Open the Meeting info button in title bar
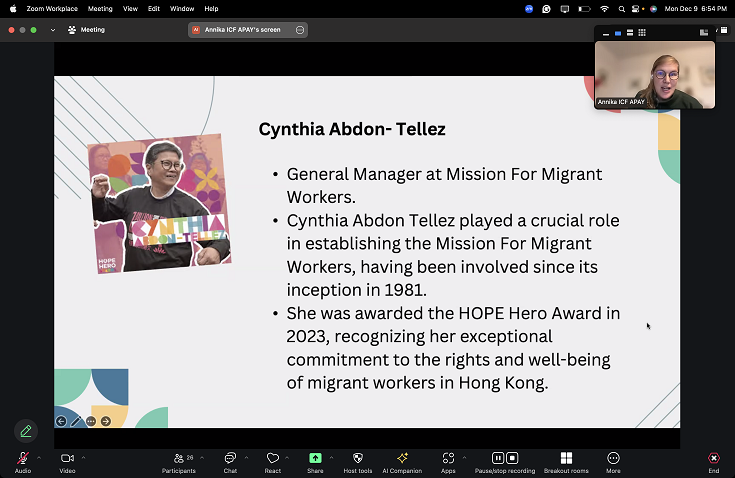This screenshot has width=735, height=478. (86, 30)
